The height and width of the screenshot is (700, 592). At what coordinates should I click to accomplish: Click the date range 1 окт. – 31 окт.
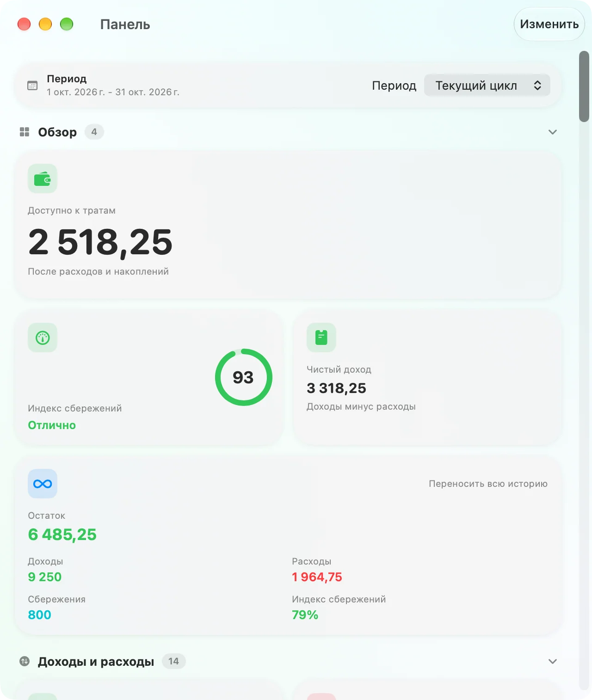tap(113, 92)
